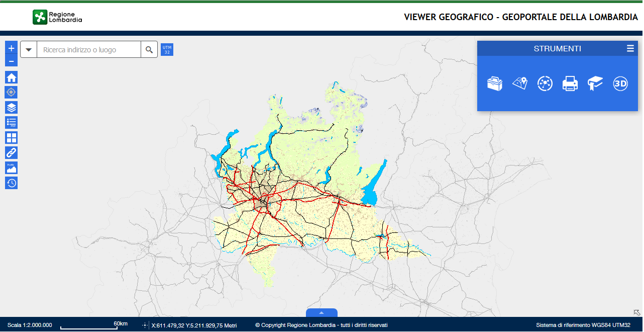Open the Strumenti hamburger menu

630,49
